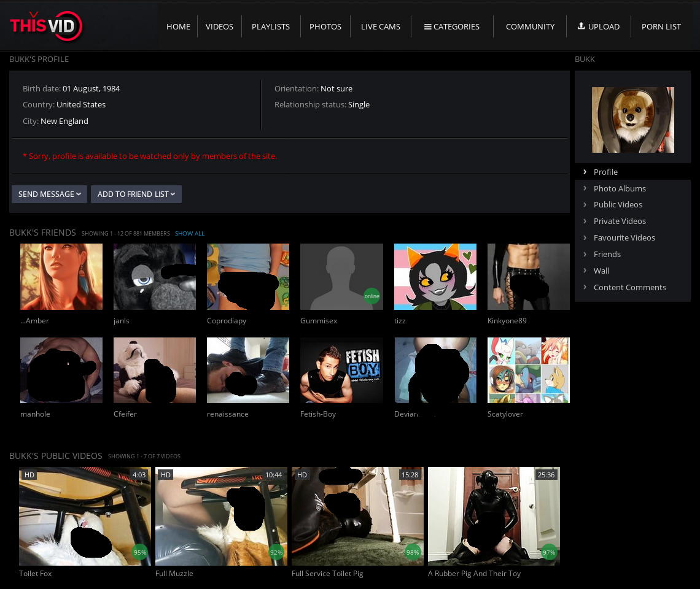Viewport: 700px width, 589px height.
Task: Open friend janls' thumbnail
Action: (x=155, y=277)
